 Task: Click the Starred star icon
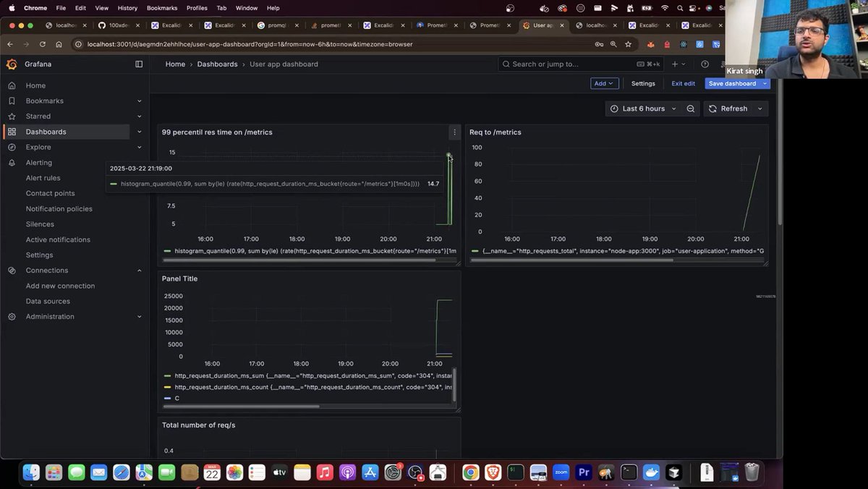tap(12, 116)
